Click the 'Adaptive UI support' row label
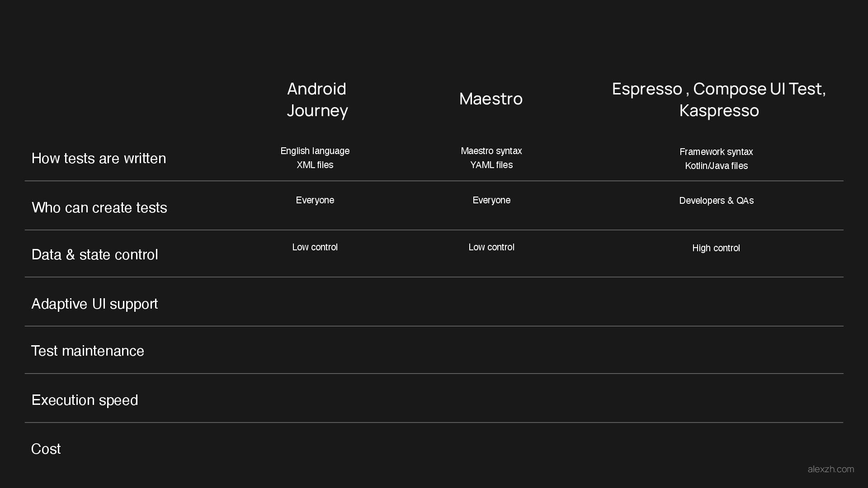 point(95,304)
